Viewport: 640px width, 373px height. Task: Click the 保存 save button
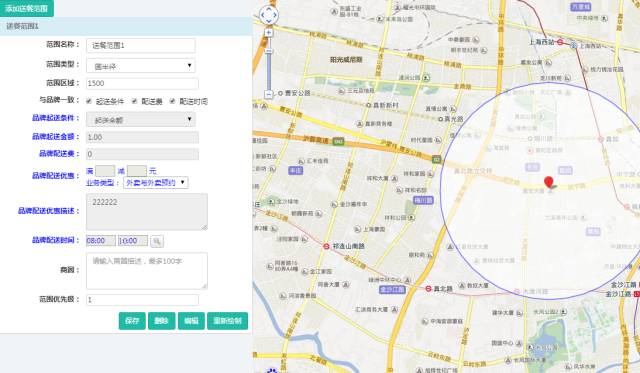132,321
